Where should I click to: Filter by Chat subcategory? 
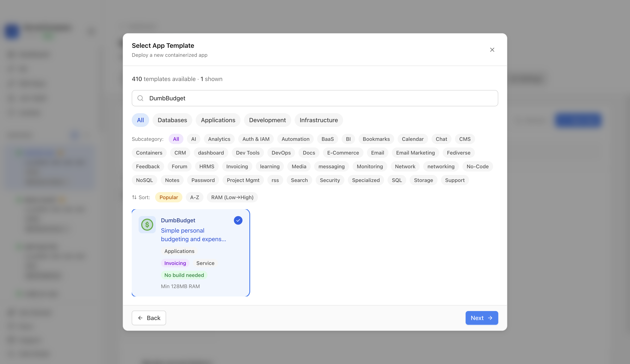[441, 139]
